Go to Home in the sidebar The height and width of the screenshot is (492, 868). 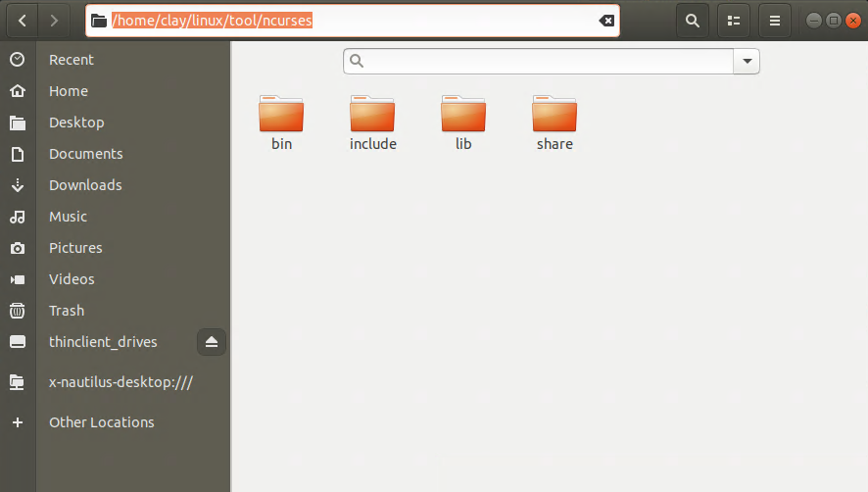[x=69, y=91]
